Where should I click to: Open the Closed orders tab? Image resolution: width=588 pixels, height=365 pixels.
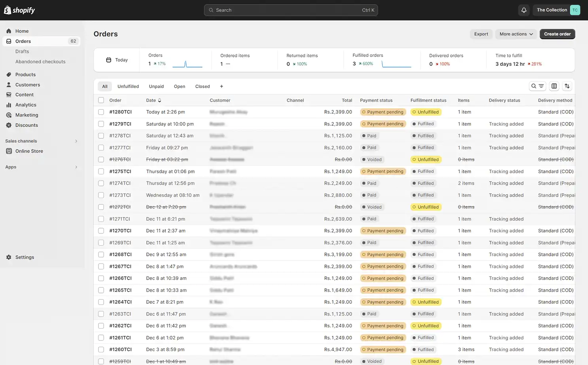tap(202, 86)
